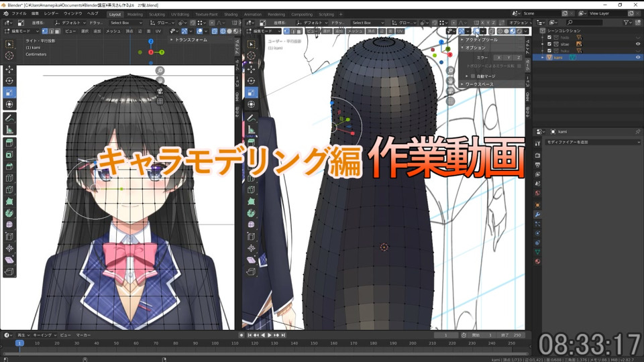Pick the Measure tool in left viewport
This screenshot has height=362, width=644.
[x=9, y=129]
